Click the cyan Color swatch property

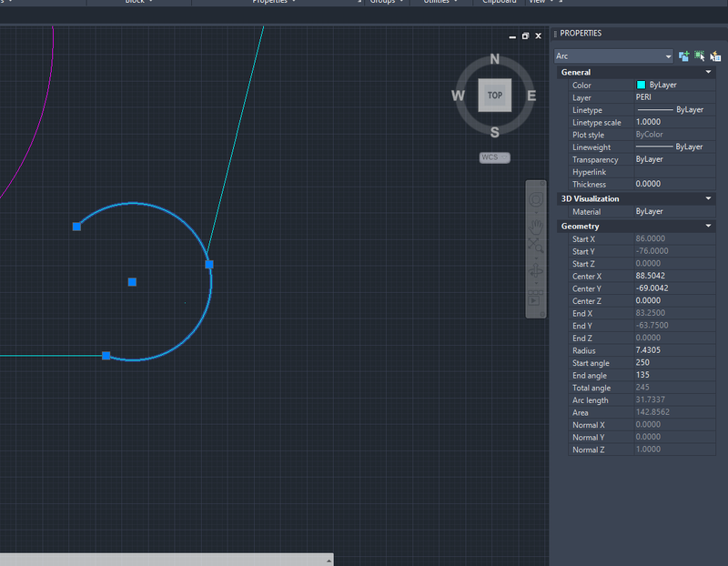click(641, 85)
